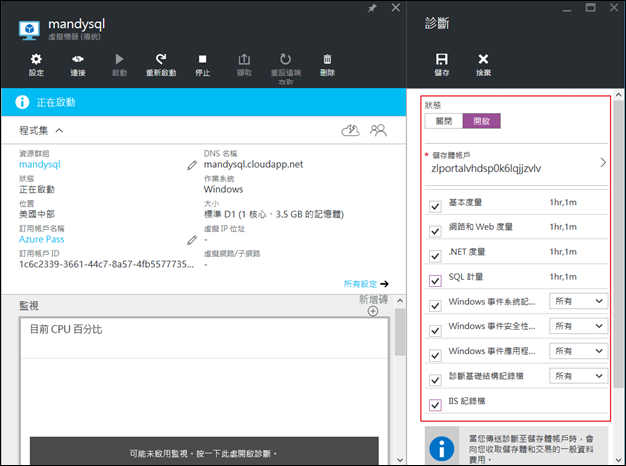Pin the mandysql blade

coord(372,8)
